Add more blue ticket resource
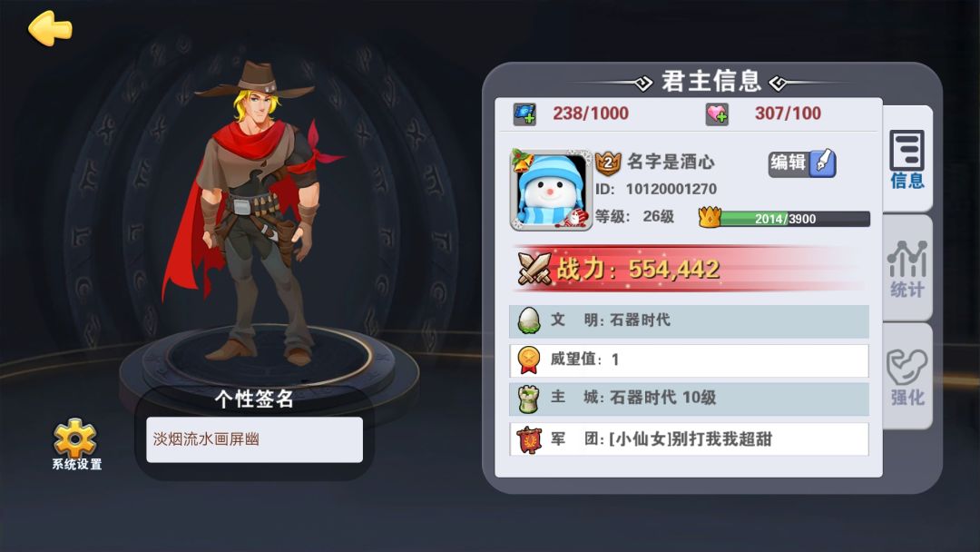 [524, 113]
